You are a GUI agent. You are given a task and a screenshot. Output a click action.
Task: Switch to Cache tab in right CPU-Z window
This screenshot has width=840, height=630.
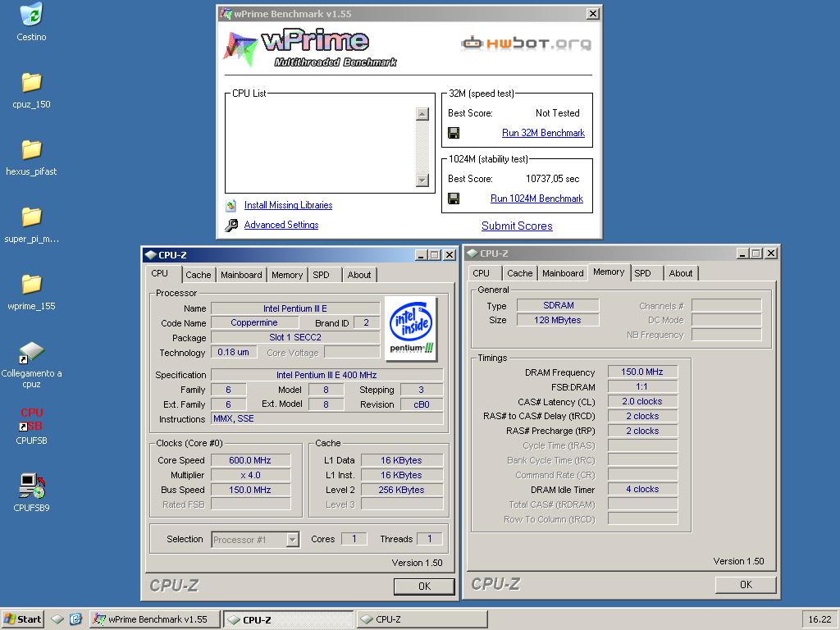click(x=519, y=273)
